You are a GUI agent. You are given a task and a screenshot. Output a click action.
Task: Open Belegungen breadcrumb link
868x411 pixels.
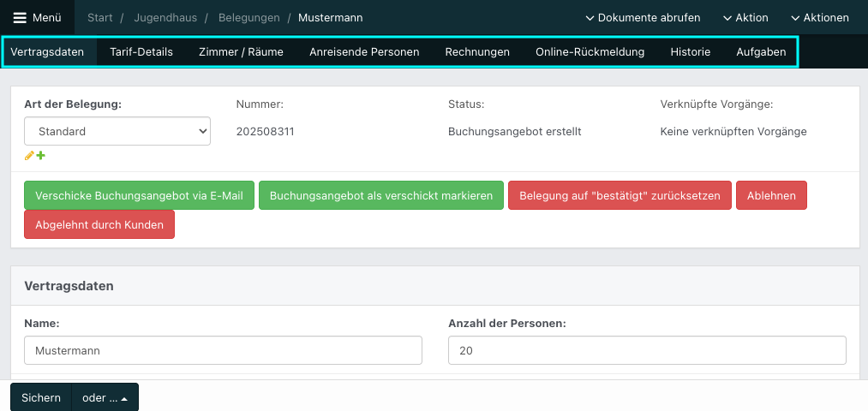[x=249, y=18]
